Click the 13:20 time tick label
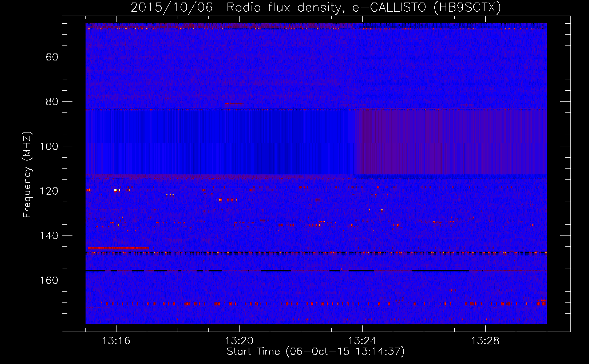This screenshot has width=589, height=364. (239, 341)
